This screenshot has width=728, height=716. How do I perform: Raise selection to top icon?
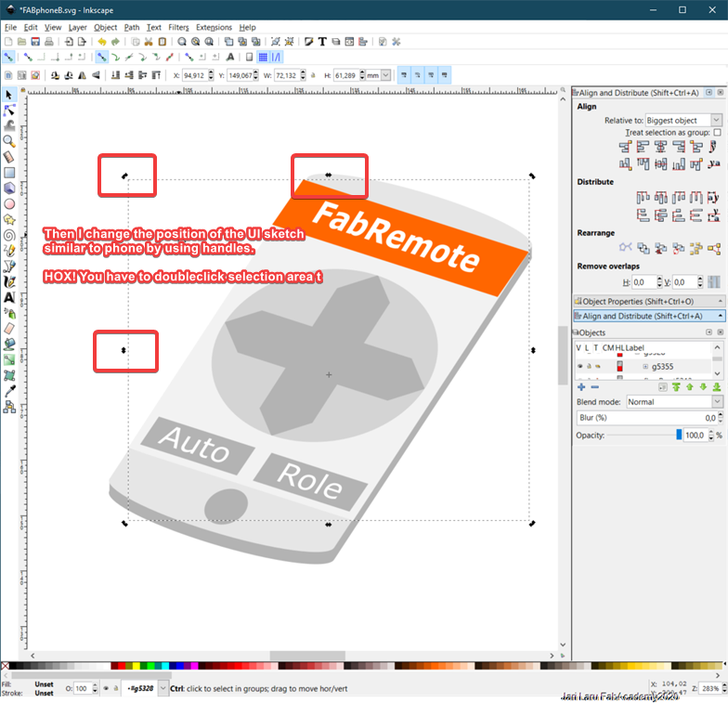tap(156, 75)
